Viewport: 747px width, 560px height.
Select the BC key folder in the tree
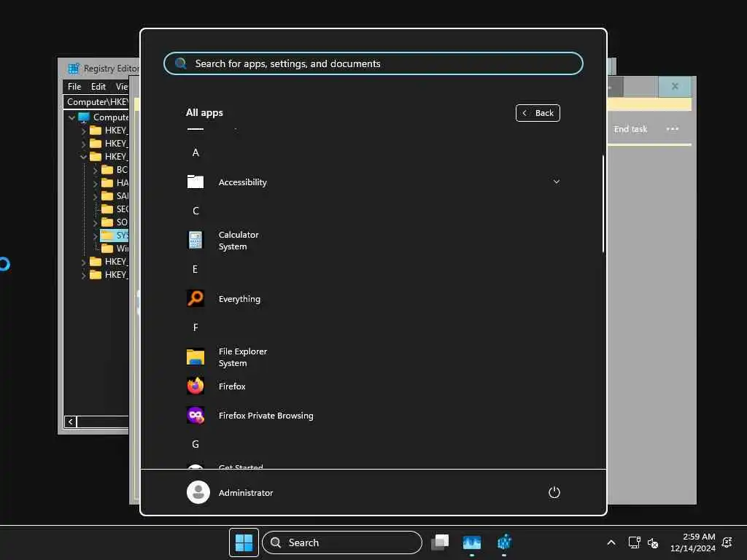pos(115,170)
